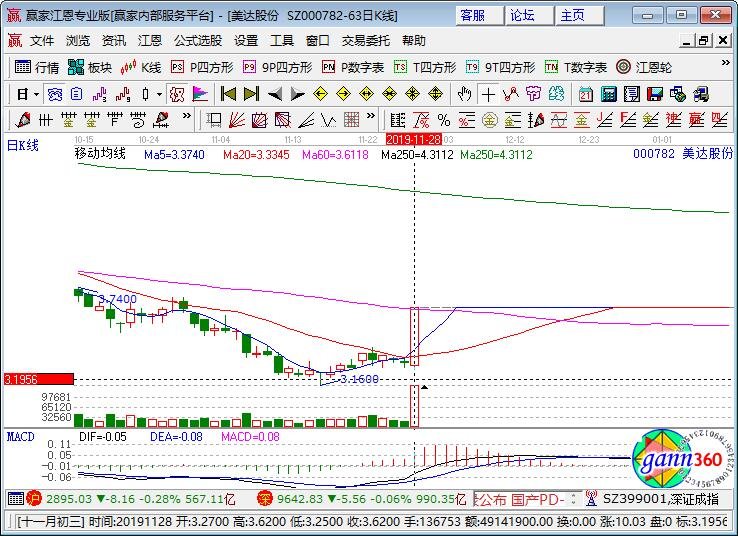Open the P四方形 tool

point(202,67)
